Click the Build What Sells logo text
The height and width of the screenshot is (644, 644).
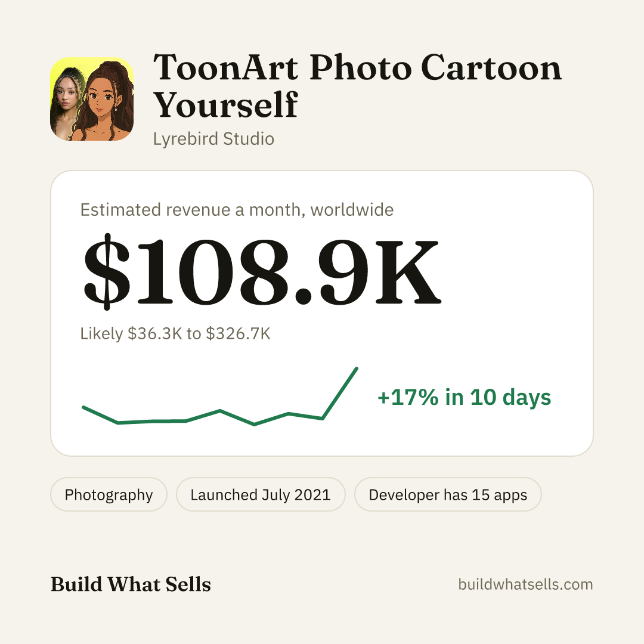[x=131, y=584]
